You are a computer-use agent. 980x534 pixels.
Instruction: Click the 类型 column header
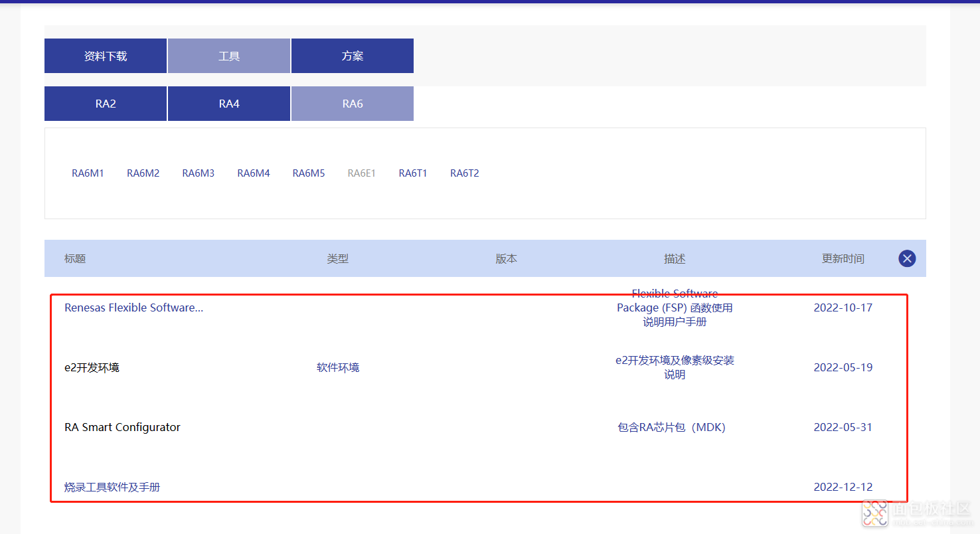point(338,258)
